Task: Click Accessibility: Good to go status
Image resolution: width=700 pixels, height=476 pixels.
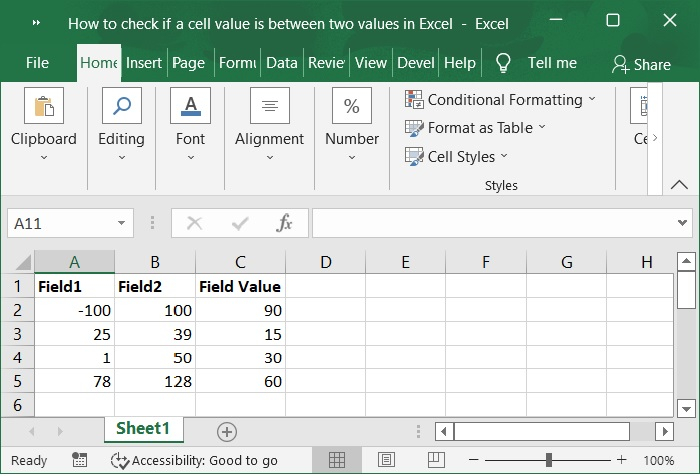Action: 194,460
